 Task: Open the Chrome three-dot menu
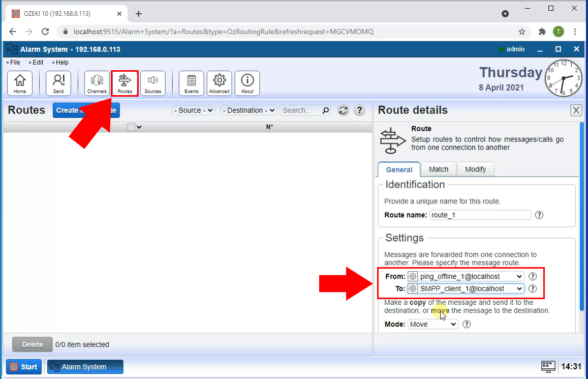click(575, 32)
